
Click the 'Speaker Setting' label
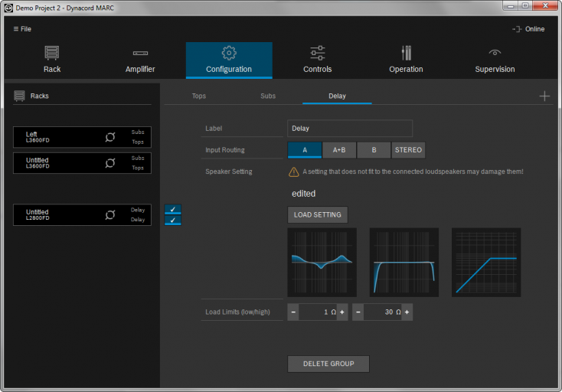pyautogui.click(x=229, y=171)
